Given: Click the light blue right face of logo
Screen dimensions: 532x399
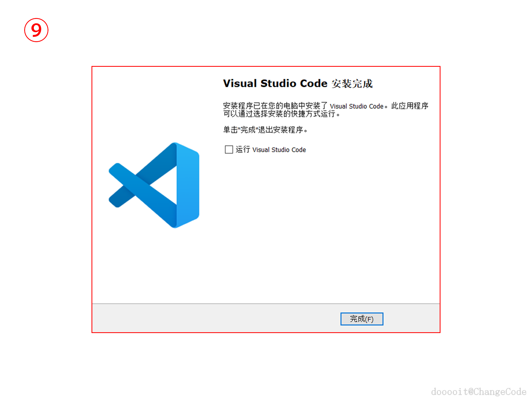Looking at the screenshot, I should (x=188, y=185).
